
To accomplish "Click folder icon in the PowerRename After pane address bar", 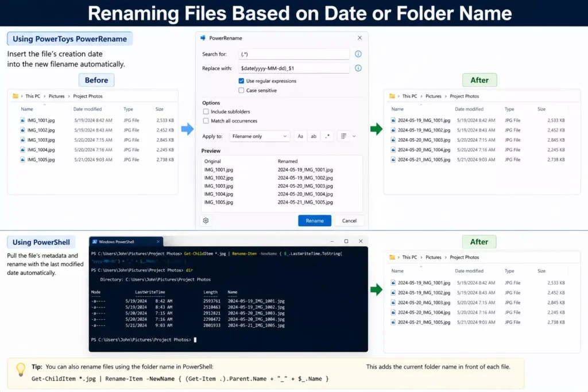I will coord(392,96).
